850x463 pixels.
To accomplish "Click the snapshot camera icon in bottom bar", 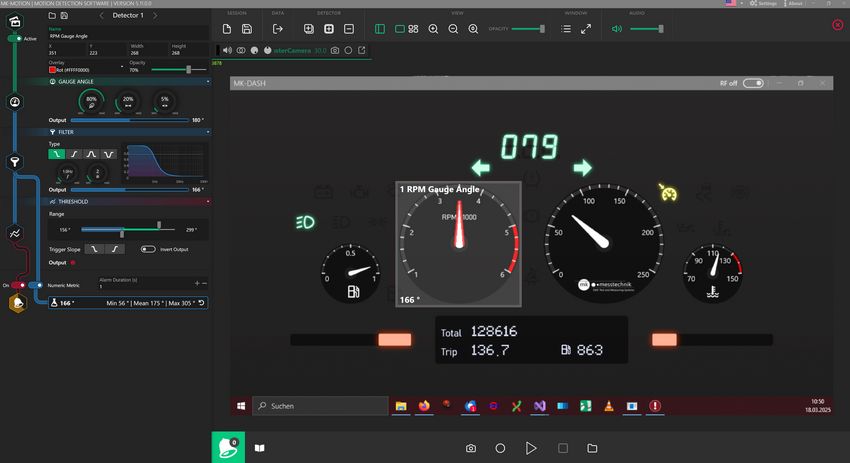I will tap(471, 448).
